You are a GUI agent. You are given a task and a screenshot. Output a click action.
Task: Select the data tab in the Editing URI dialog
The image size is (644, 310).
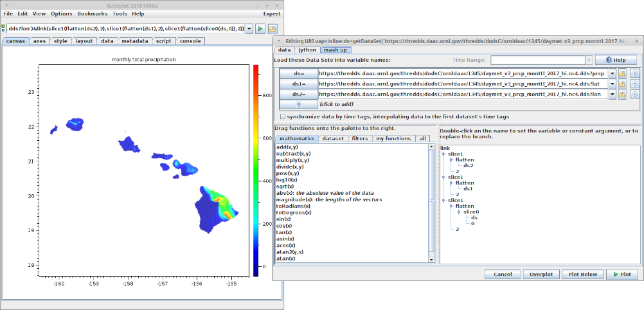[x=284, y=50]
